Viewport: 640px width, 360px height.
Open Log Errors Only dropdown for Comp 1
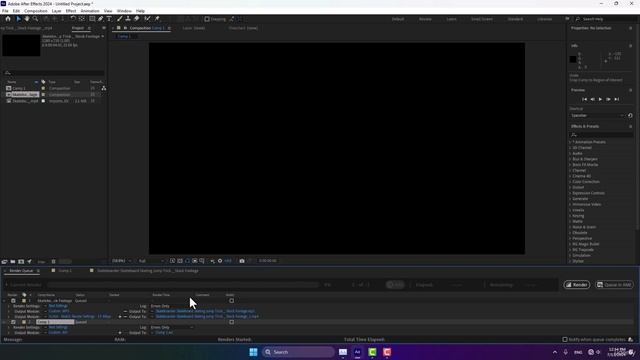[x=172, y=327]
